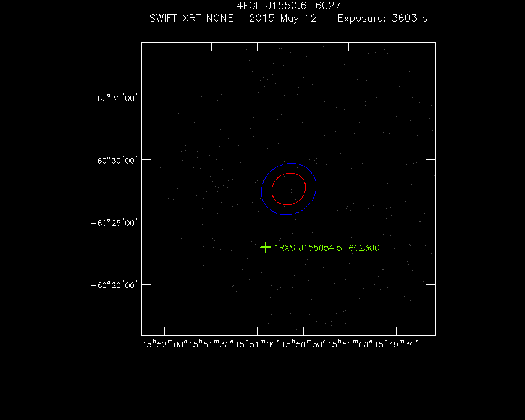525x420 pixels.
Task: Click the 15h52m00s right ascension label
Action: click(x=164, y=344)
